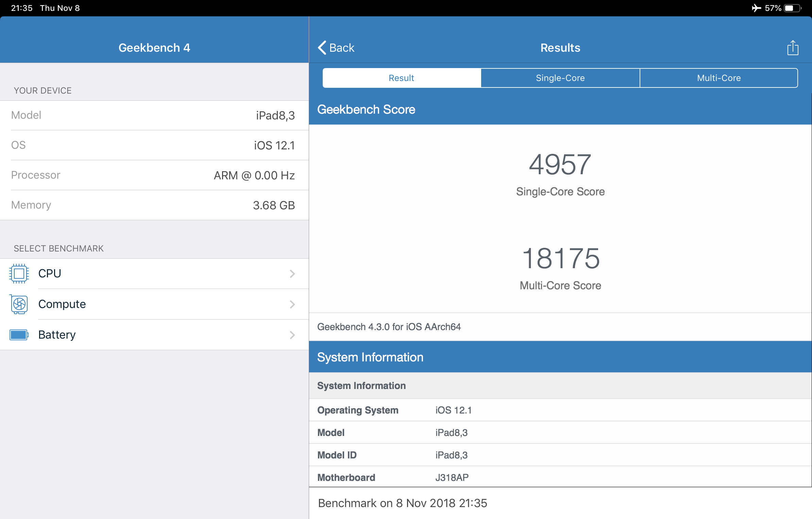This screenshot has width=812, height=519.
Task: Switch to the Multi-Core tab
Action: [x=719, y=78]
